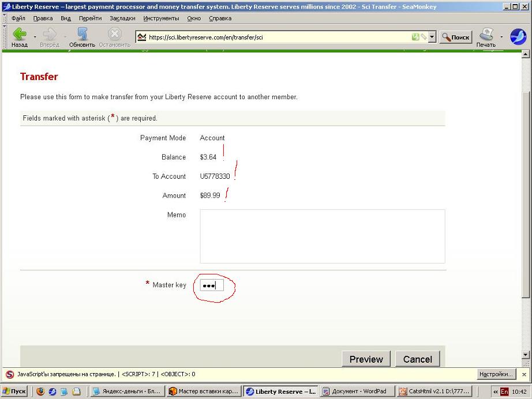Click the scrollbar up arrow
Image resolution: width=532 pixels, height=399 pixels.
click(526, 54)
